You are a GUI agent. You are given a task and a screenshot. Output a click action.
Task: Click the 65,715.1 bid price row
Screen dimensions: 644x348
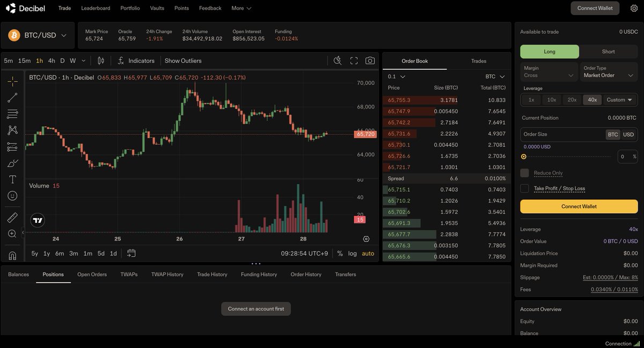point(447,190)
